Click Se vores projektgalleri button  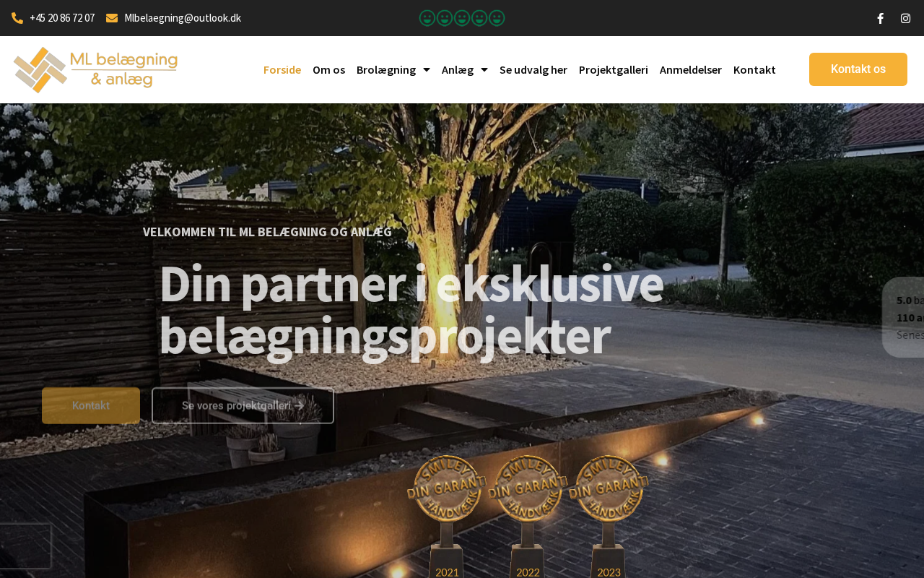[x=243, y=405]
